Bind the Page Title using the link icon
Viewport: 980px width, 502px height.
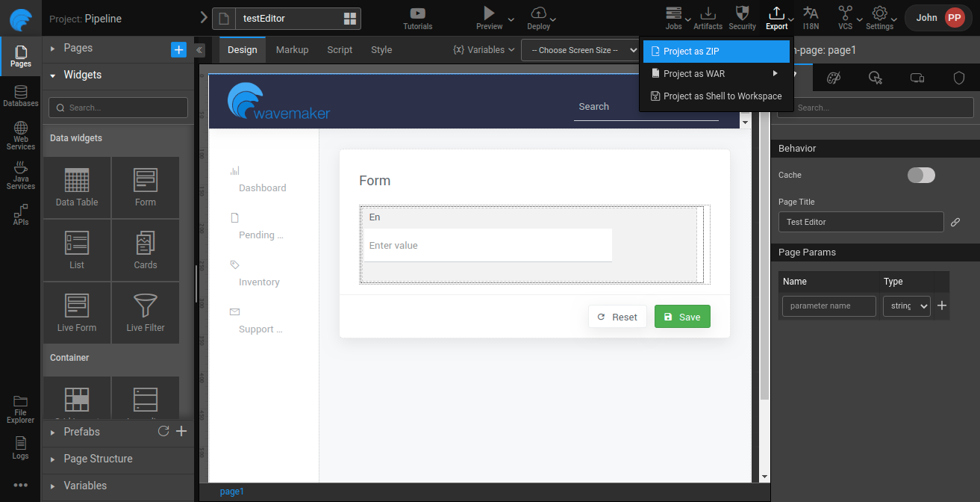[x=956, y=221]
